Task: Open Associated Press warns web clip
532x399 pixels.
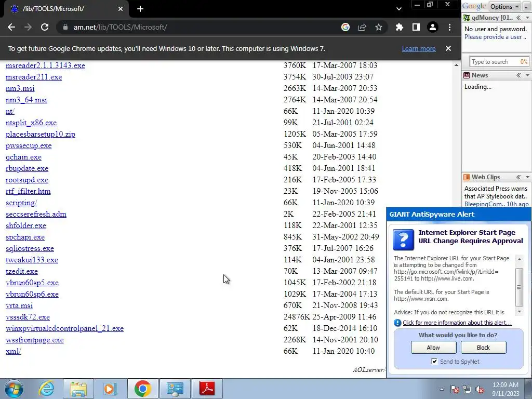Action: pos(496,192)
